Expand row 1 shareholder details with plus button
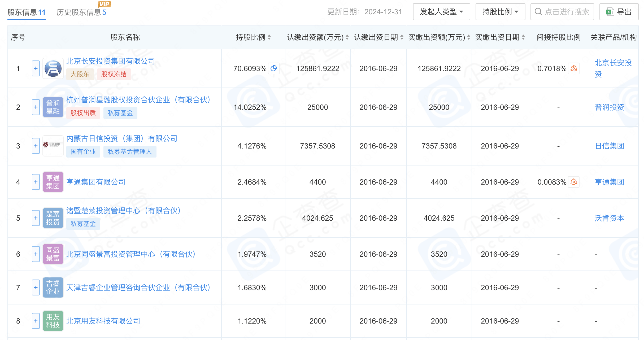Screen dimensions: 644x340 (x=36, y=68)
